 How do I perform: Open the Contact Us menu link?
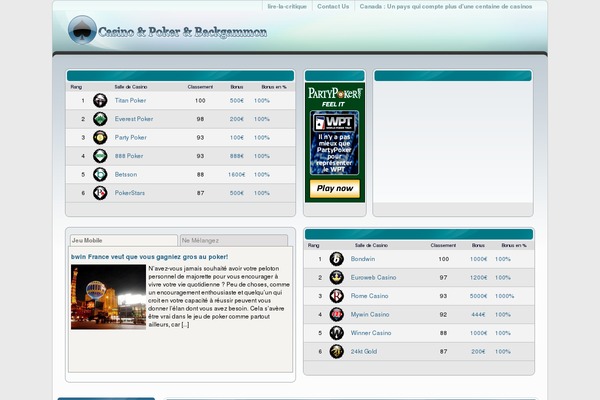(333, 7)
